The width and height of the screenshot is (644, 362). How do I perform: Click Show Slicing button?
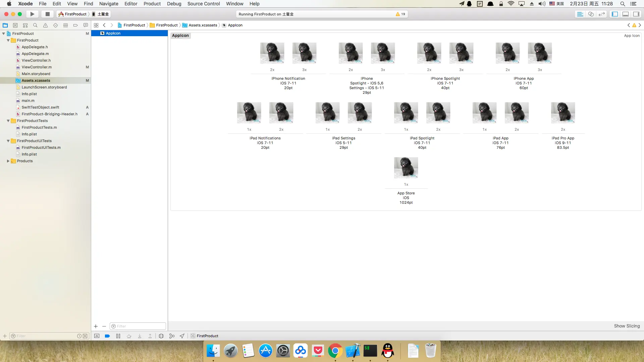coord(627,326)
